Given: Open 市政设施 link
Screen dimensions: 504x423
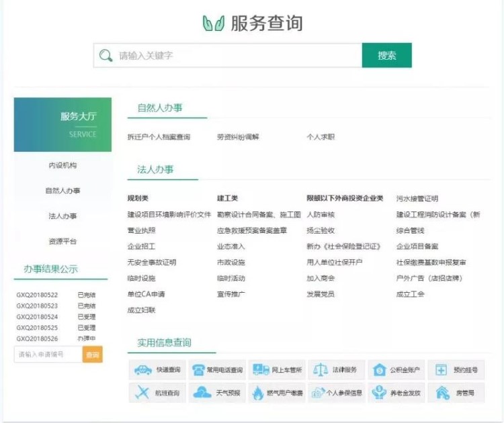Looking at the screenshot, I should click(230, 263).
